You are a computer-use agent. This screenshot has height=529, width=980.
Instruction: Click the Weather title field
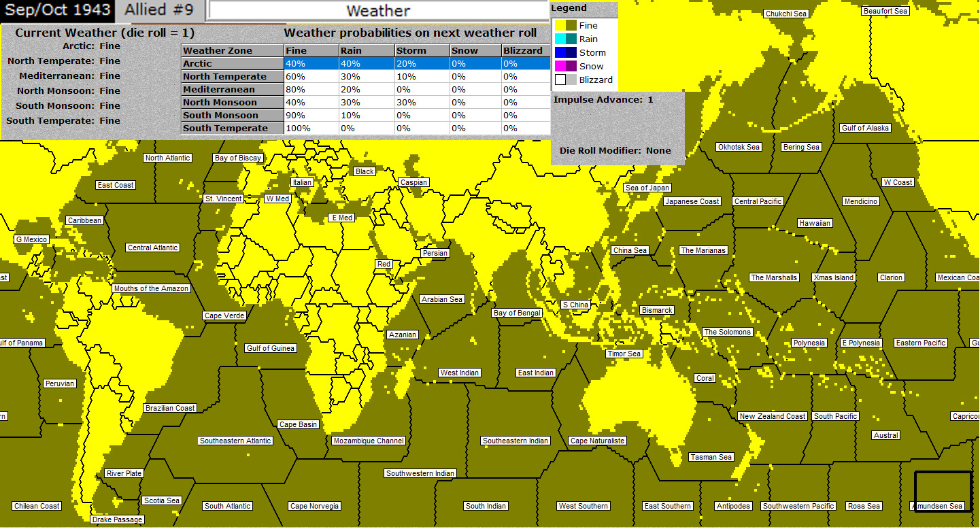pyautogui.click(x=378, y=11)
